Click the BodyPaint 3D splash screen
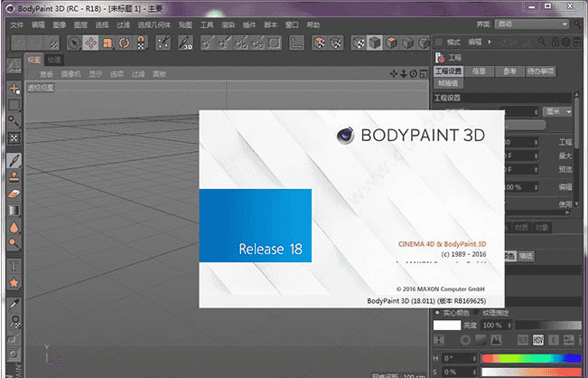The height and width of the screenshot is (378, 588). point(352,208)
